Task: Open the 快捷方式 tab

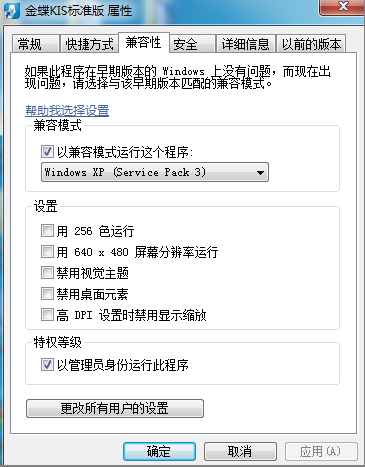Action: pos(89,44)
